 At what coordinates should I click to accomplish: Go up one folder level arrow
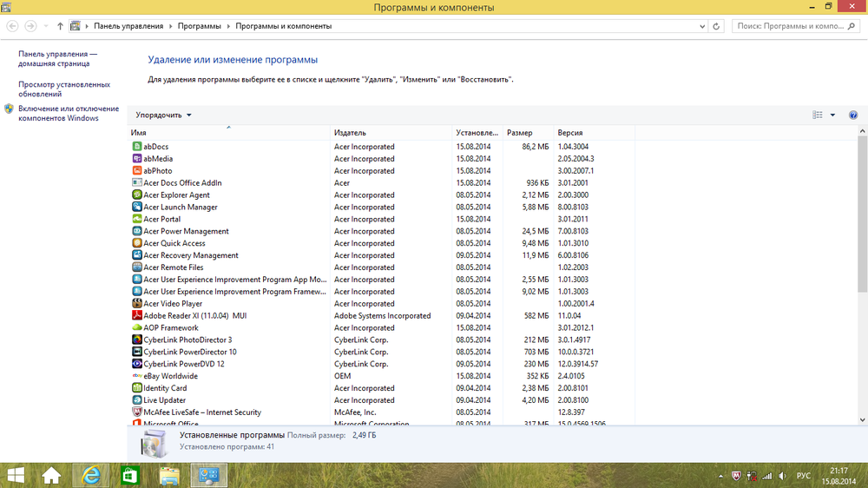(60, 26)
